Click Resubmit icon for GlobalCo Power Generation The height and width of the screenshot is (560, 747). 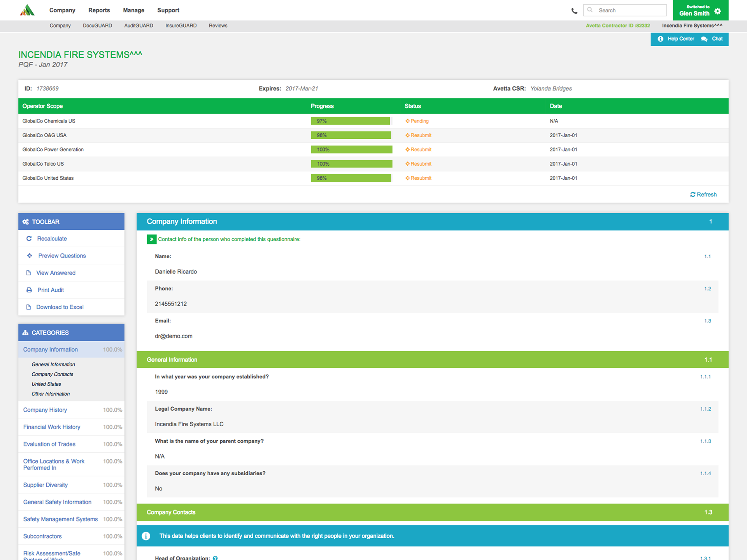click(x=407, y=149)
